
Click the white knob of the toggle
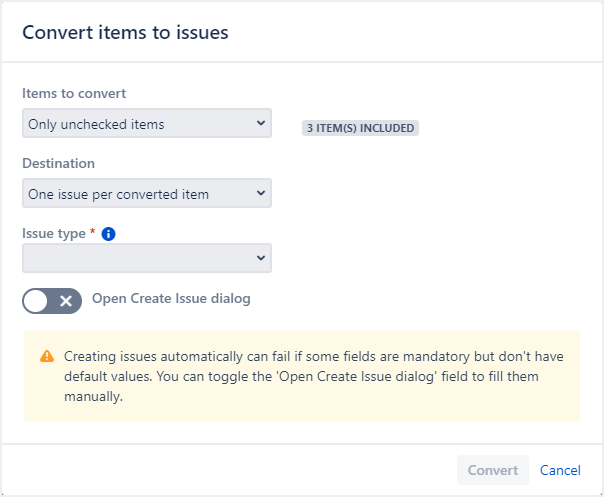pos(37,301)
